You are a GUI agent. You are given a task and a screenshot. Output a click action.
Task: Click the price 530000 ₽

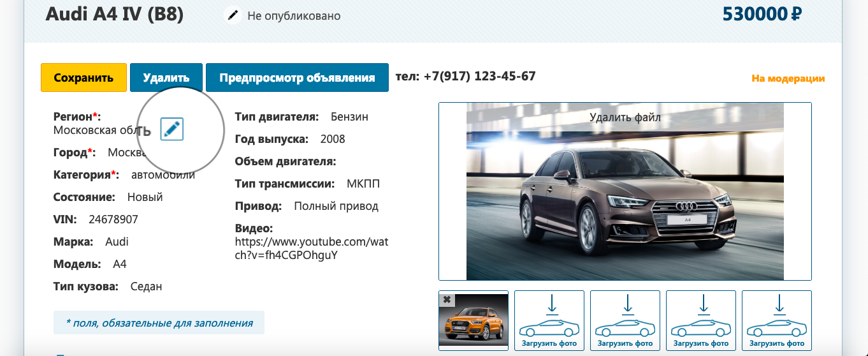click(762, 13)
